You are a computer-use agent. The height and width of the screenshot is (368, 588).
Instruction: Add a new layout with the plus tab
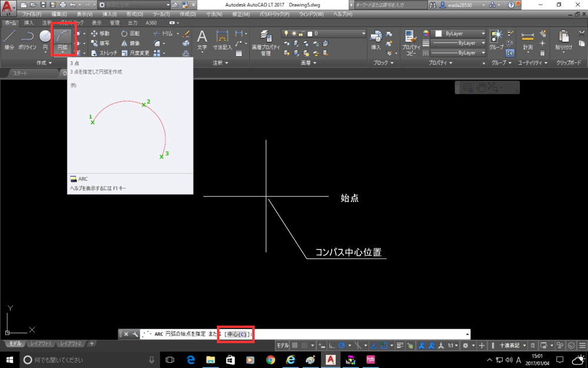pyautogui.click(x=92, y=343)
